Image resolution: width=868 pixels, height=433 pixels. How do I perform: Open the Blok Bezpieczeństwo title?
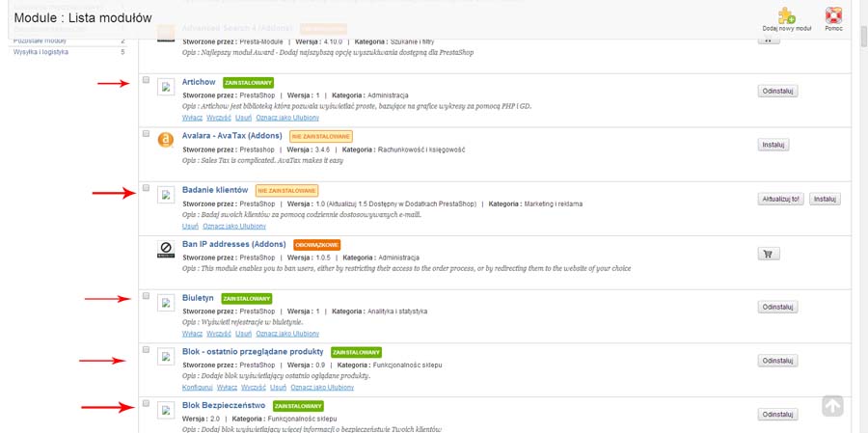[x=224, y=405]
